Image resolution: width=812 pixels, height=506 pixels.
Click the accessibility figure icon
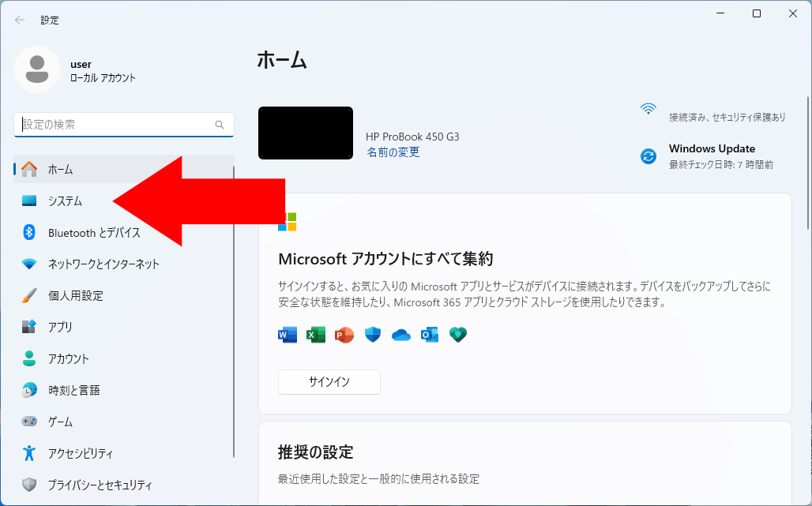click(x=29, y=453)
